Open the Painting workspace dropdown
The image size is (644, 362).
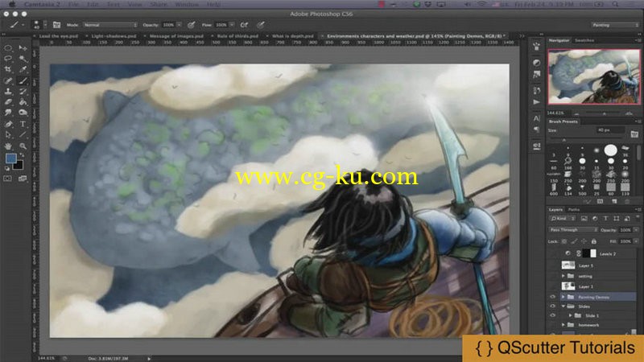[x=615, y=25]
